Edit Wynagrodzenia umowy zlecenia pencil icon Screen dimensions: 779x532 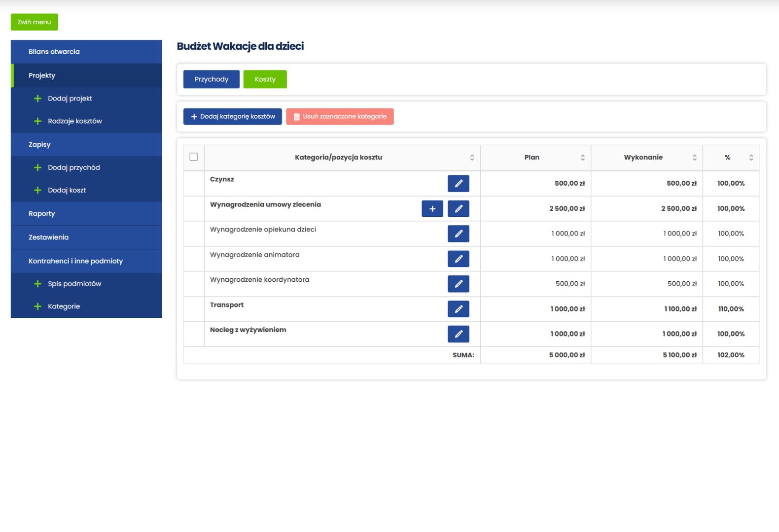click(458, 209)
